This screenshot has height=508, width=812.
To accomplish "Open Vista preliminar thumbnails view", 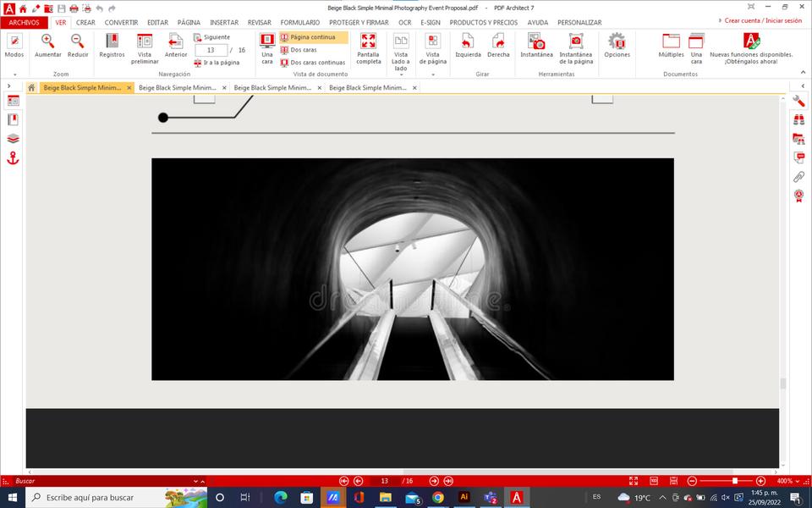I will coord(145,49).
